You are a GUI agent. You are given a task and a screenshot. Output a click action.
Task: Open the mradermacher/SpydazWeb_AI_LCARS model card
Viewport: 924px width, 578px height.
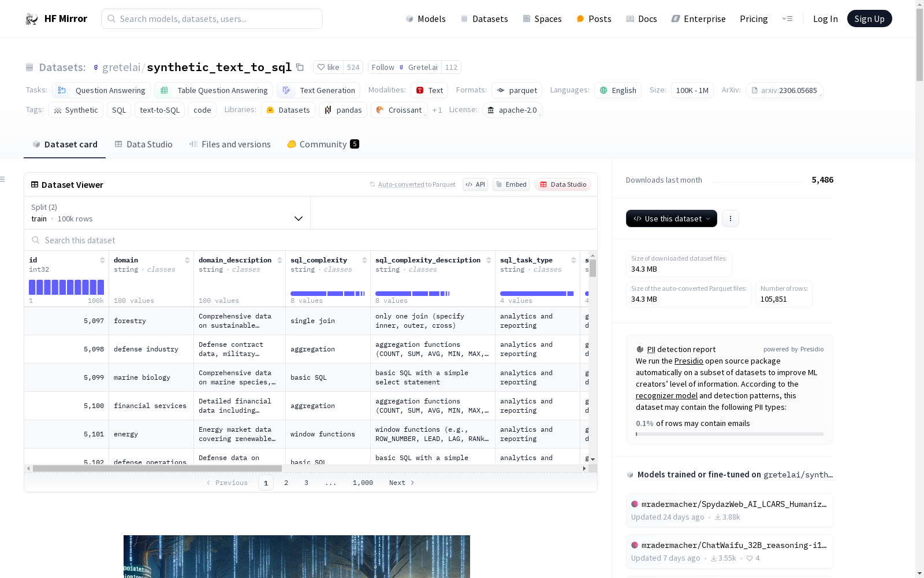click(729, 510)
